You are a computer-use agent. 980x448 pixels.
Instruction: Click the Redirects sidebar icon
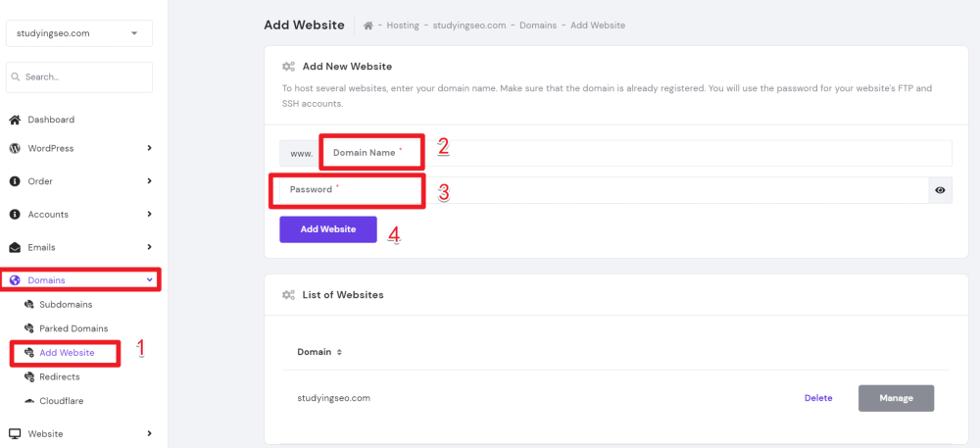[28, 376]
